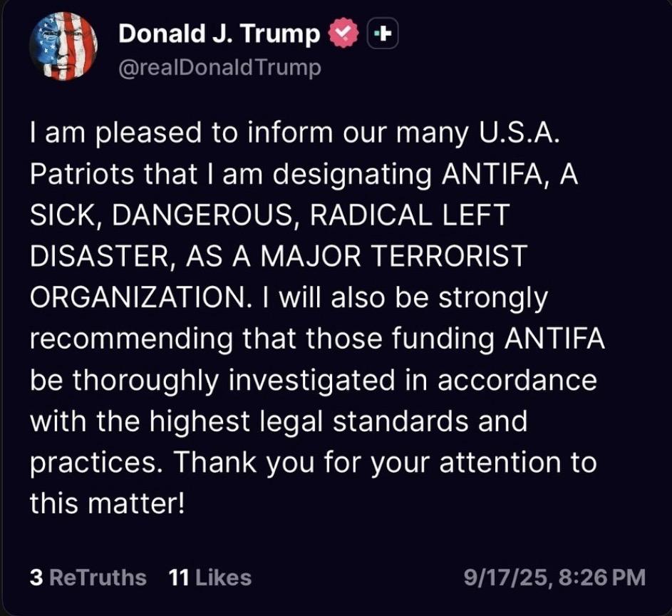
Task: Click the phrase "highest legal standards"
Action: [274, 422]
